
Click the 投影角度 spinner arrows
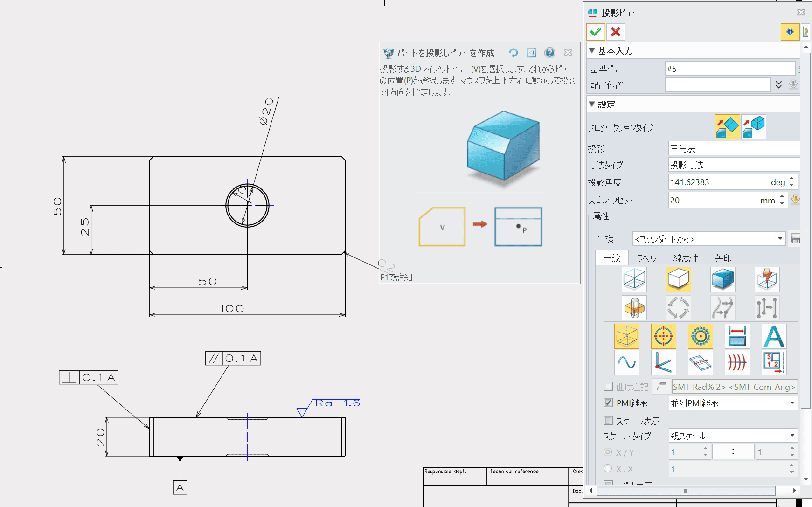(791, 182)
